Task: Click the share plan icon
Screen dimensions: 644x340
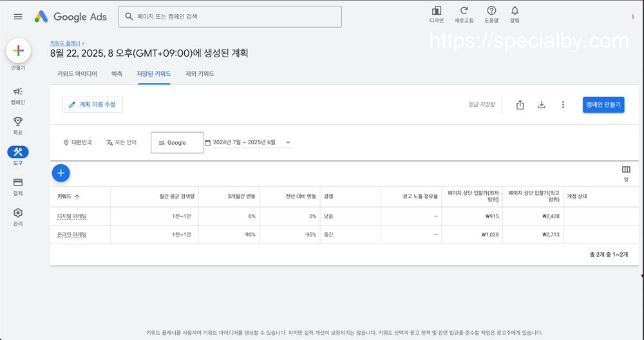Action: point(520,105)
